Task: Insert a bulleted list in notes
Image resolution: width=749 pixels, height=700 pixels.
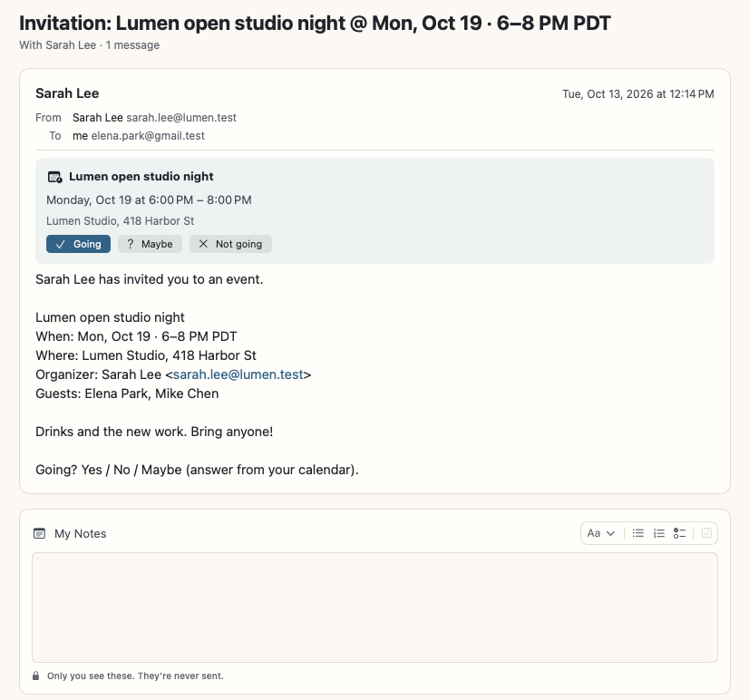Action: 638,533
